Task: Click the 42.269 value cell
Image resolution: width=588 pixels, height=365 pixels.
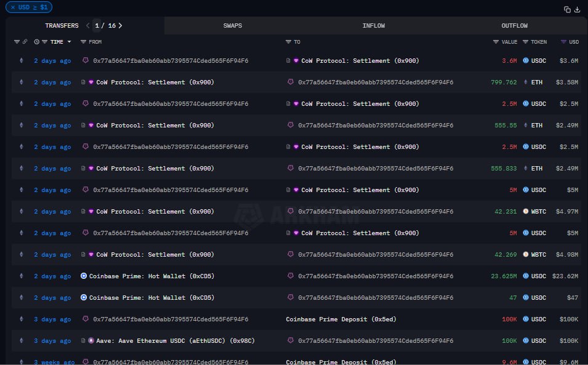Action: (505, 254)
